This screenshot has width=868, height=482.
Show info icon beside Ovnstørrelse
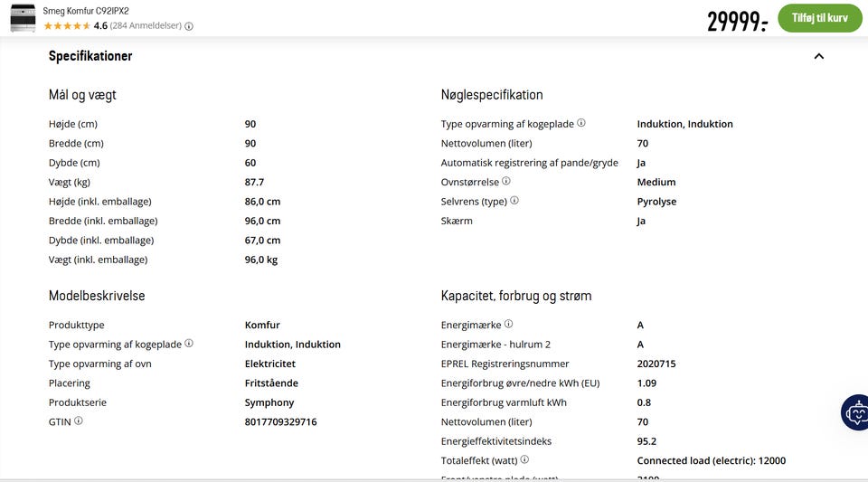[506, 181]
